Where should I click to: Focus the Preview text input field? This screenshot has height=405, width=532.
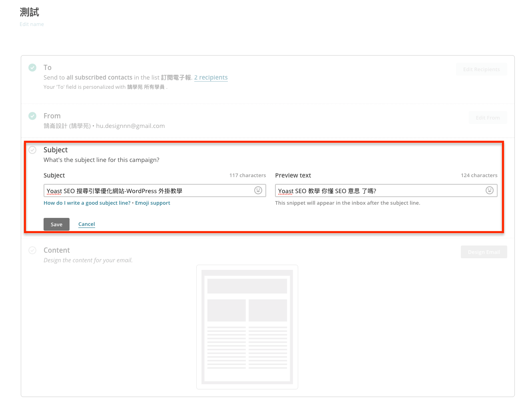[380, 191]
